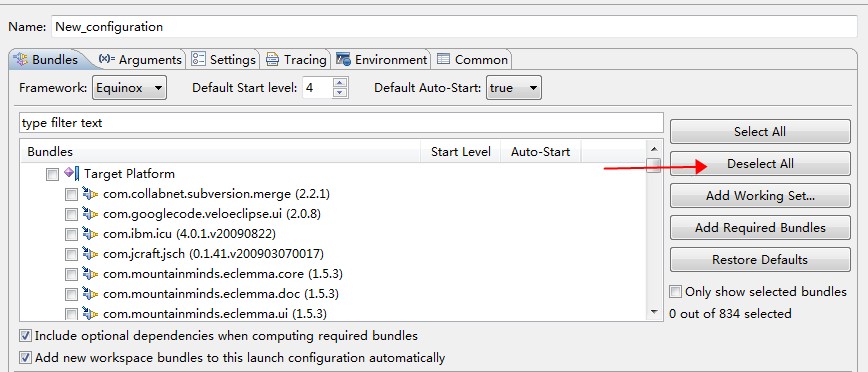Click the com.collabnet.subversion.merge plug-in icon

90,194
